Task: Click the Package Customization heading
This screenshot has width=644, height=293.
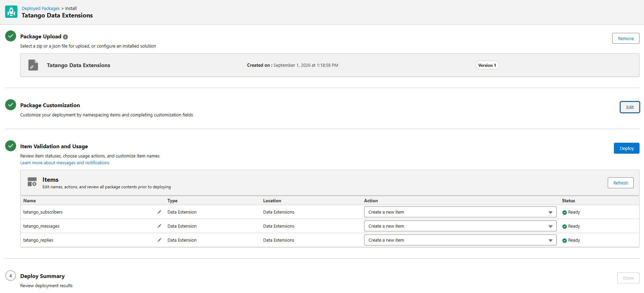Action: 50,105
